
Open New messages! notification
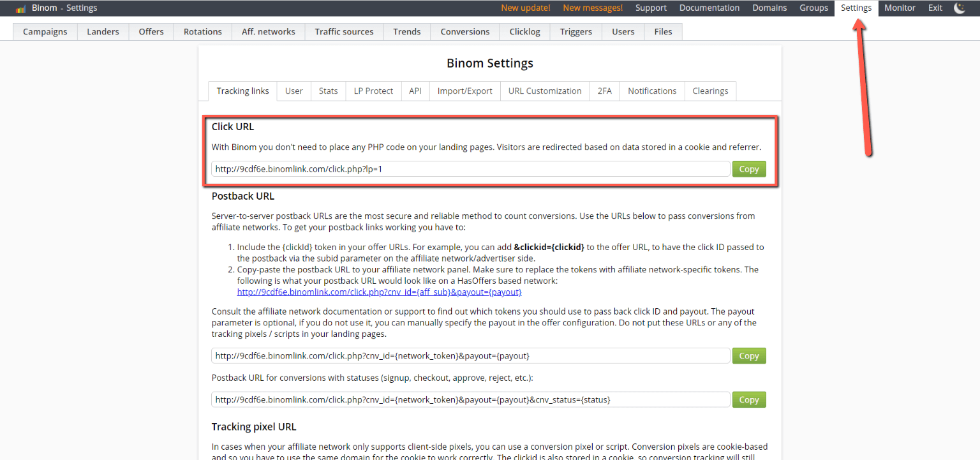click(x=593, y=8)
